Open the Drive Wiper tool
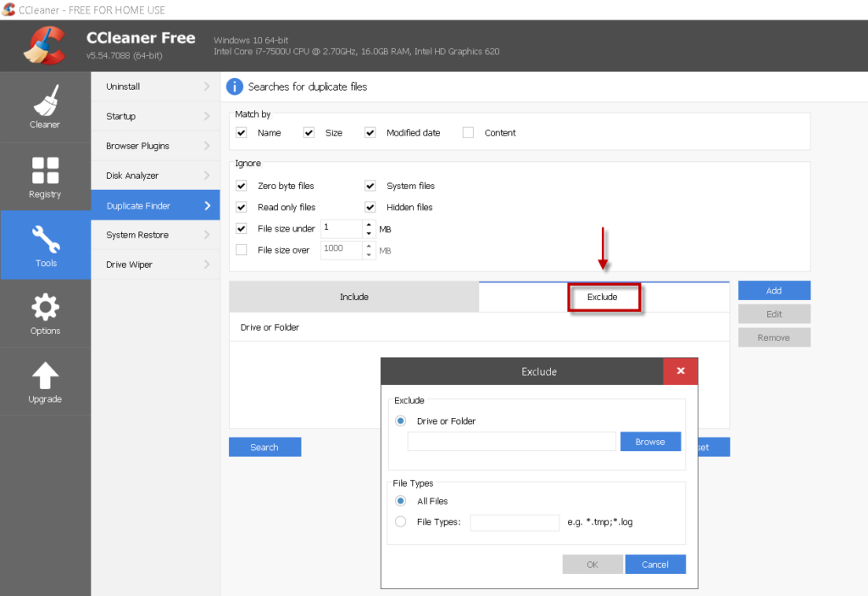868x596 pixels. click(156, 265)
